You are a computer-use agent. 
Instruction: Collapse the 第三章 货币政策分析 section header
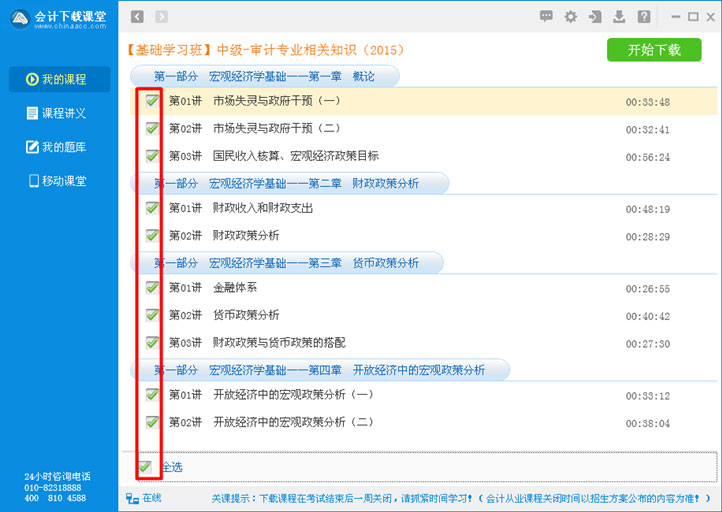click(x=286, y=263)
